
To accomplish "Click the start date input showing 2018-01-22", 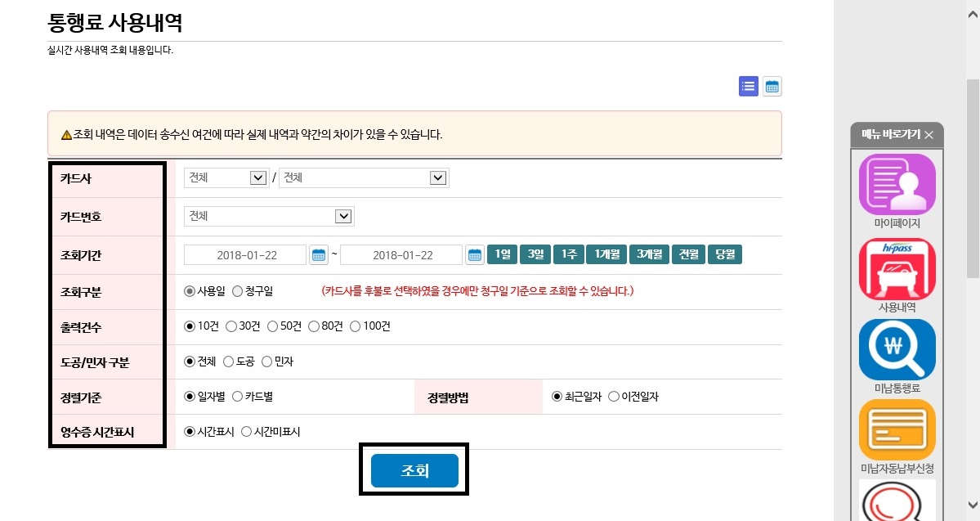I will coord(245,254).
